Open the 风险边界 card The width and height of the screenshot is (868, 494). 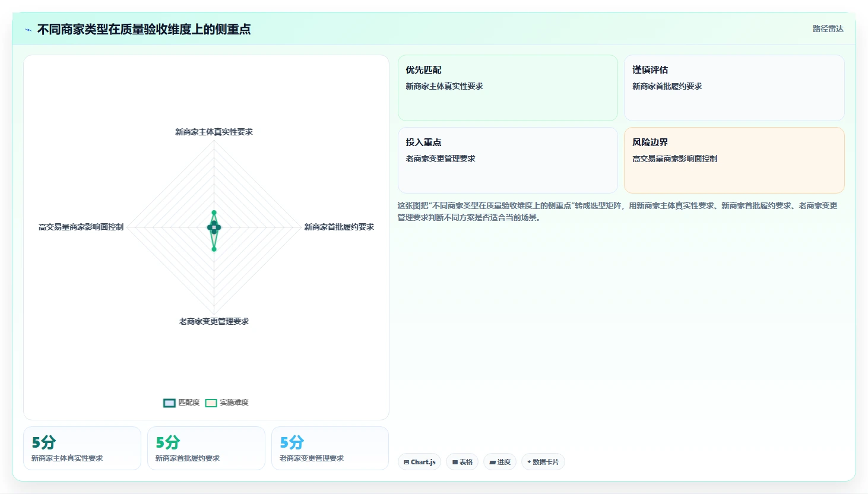pos(734,160)
